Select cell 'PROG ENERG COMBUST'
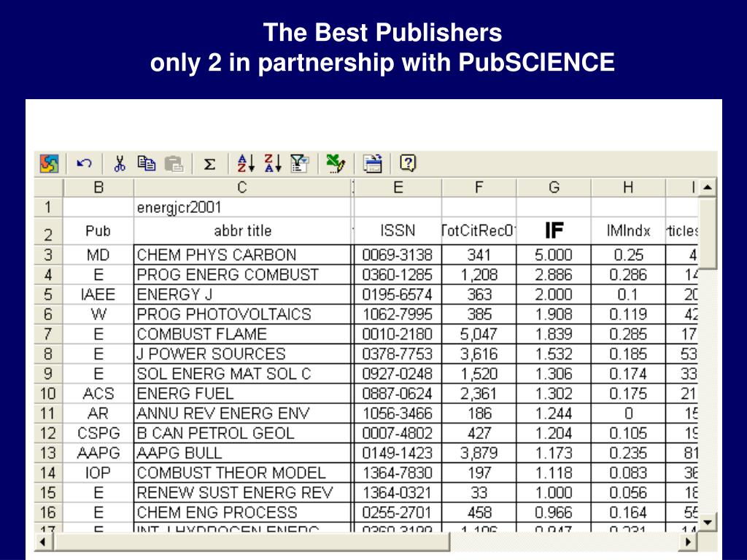 [x=242, y=275]
